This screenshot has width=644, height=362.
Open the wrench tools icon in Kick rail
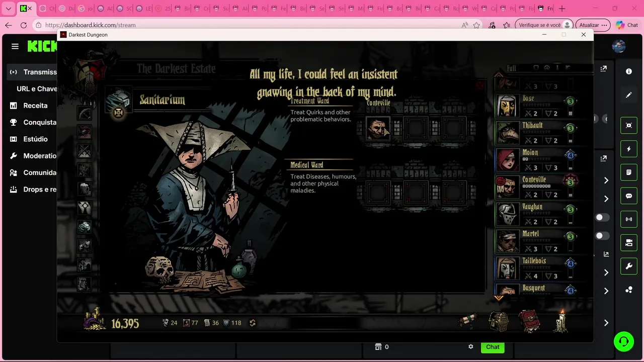[x=629, y=266]
